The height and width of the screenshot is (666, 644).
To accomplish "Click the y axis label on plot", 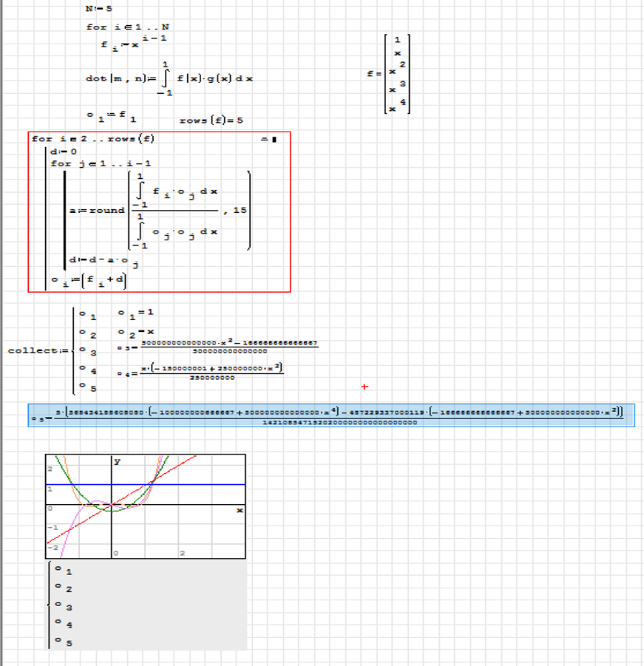I will click(117, 461).
